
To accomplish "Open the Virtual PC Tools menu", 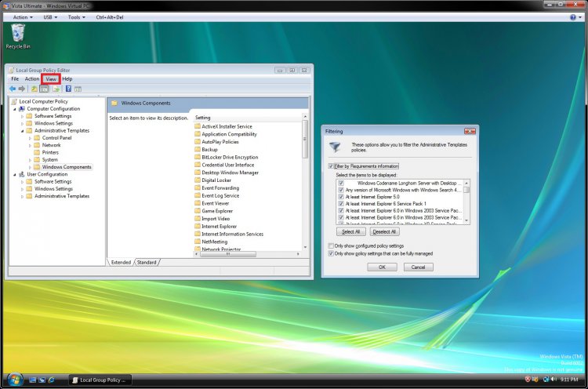I will click(77, 17).
